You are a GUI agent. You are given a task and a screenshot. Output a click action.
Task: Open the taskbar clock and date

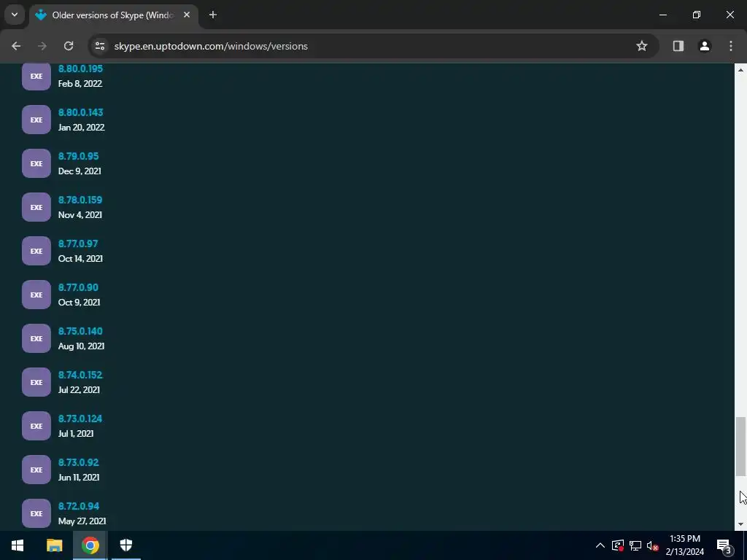click(x=685, y=545)
